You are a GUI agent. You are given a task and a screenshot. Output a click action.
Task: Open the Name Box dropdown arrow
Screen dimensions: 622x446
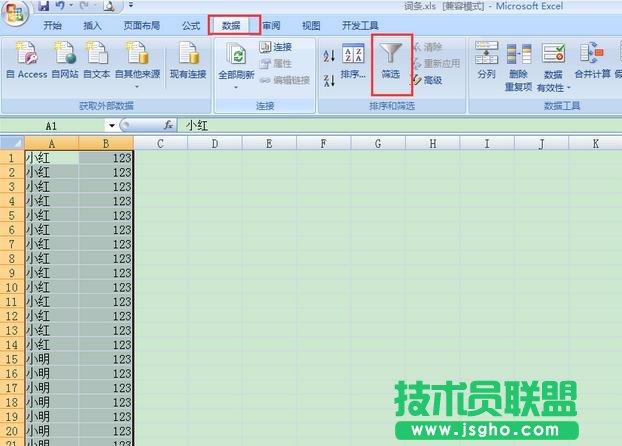(x=112, y=126)
